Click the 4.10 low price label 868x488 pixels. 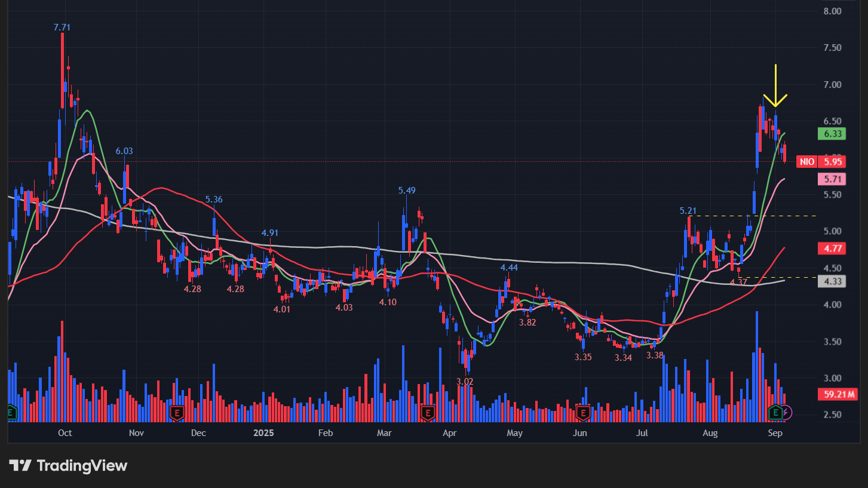(388, 302)
